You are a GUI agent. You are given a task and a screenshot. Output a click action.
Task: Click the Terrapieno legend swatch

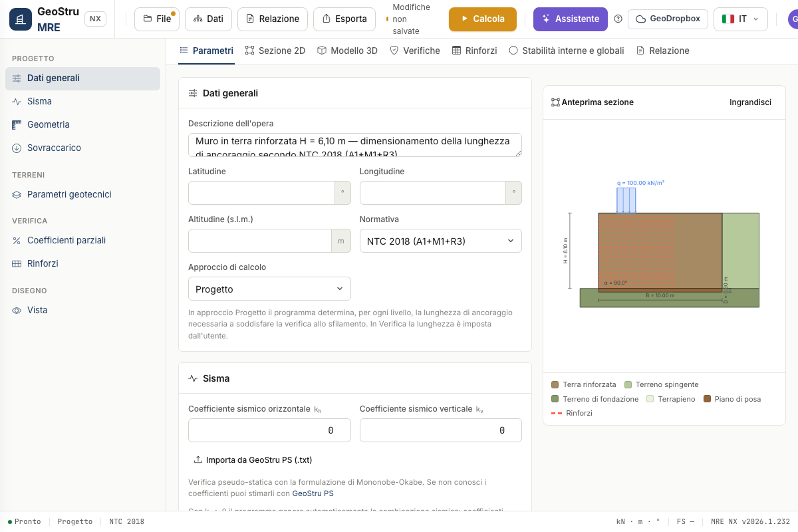click(x=650, y=399)
